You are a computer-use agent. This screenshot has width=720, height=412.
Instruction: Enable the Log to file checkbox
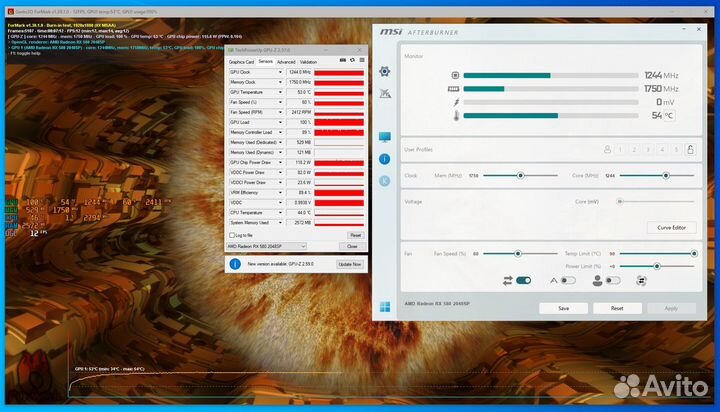[233, 235]
